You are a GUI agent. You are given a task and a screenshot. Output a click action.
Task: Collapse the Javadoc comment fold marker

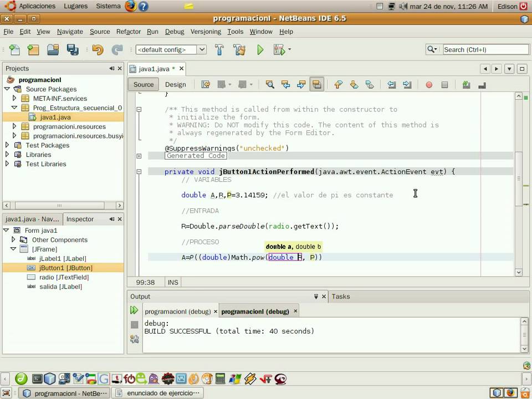click(x=139, y=109)
